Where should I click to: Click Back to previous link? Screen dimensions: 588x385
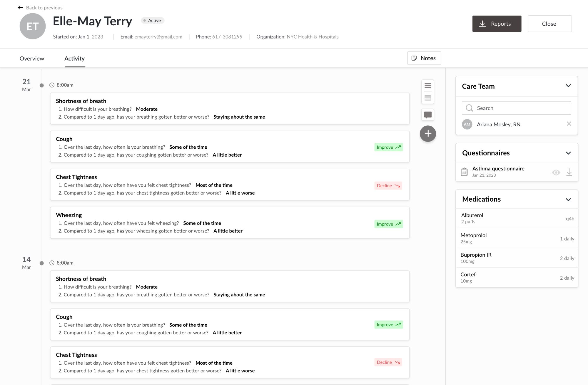coord(44,8)
